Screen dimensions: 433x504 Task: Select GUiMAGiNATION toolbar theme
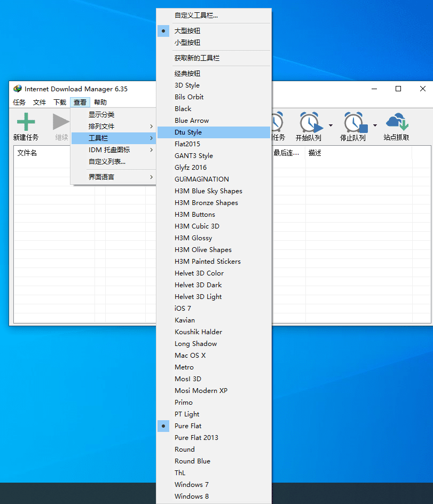(x=214, y=179)
